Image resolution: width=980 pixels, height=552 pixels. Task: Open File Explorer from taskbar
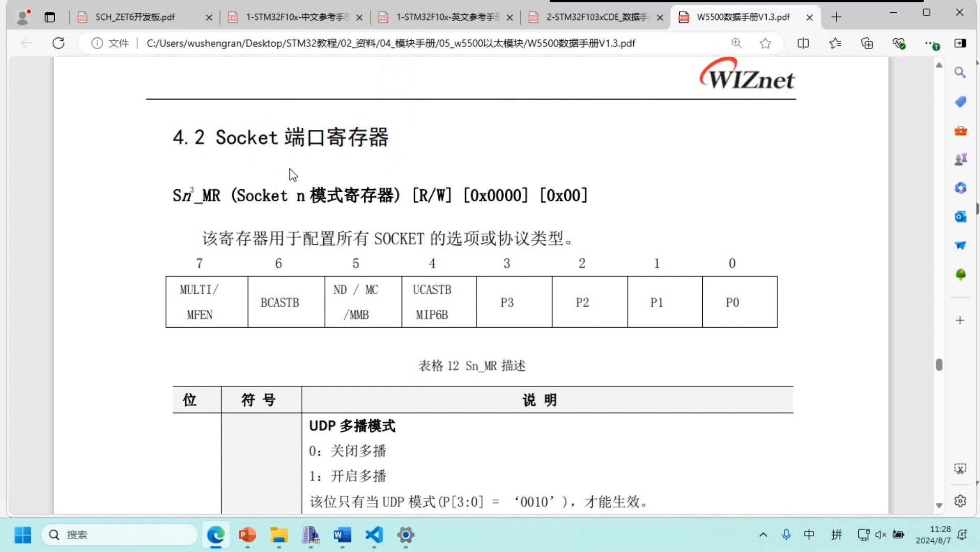point(279,535)
